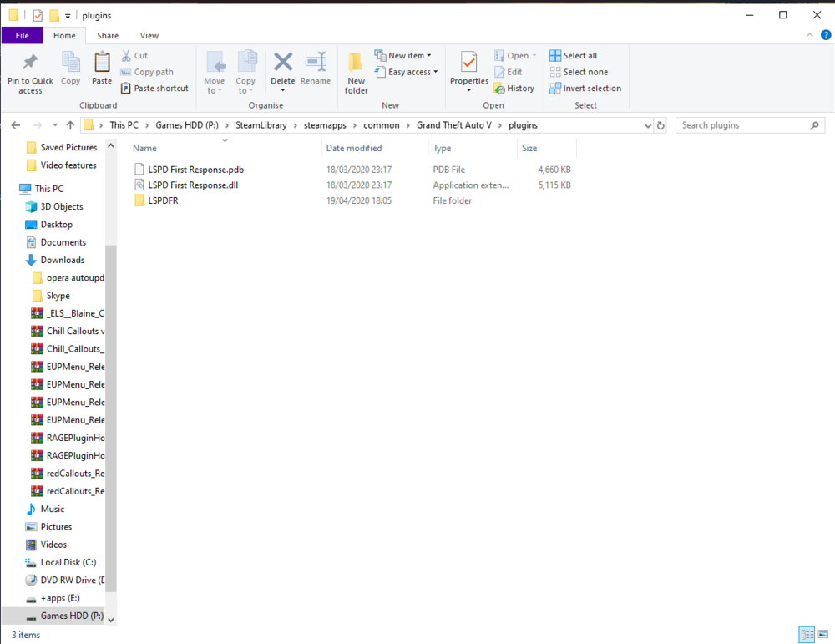Click navigation pane scroll up arrow

111,145
